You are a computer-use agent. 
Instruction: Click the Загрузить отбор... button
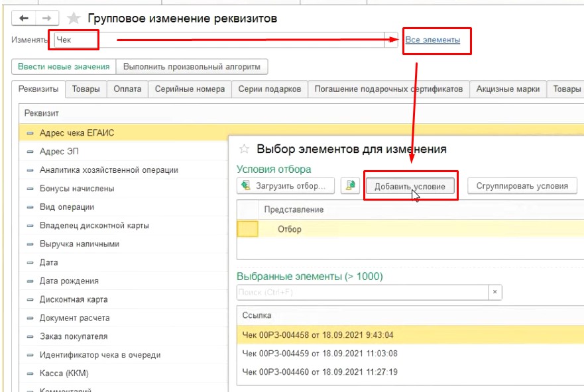coord(286,185)
